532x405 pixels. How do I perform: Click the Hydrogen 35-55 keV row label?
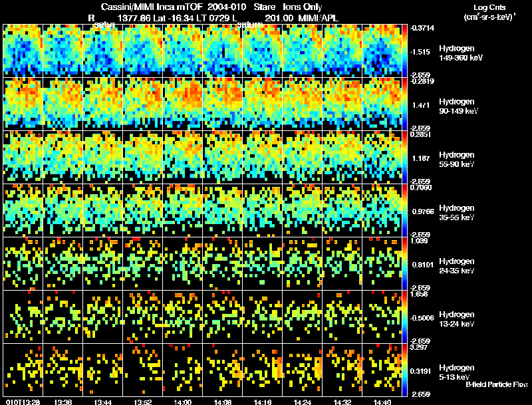[457, 213]
